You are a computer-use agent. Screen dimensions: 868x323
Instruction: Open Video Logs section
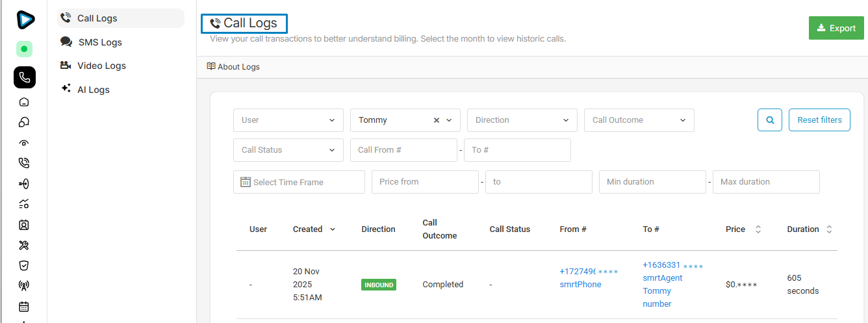click(101, 66)
